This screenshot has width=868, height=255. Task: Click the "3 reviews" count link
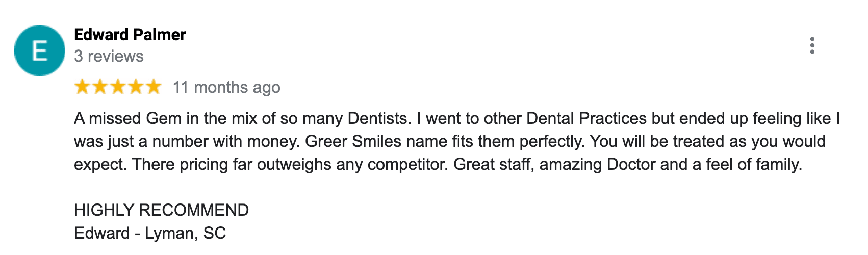coord(109,56)
